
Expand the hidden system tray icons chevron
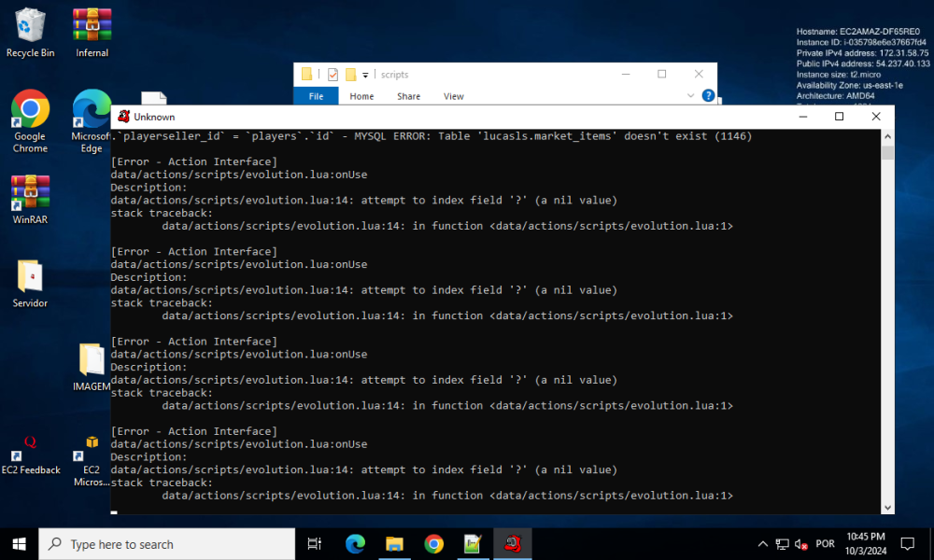[x=762, y=544]
